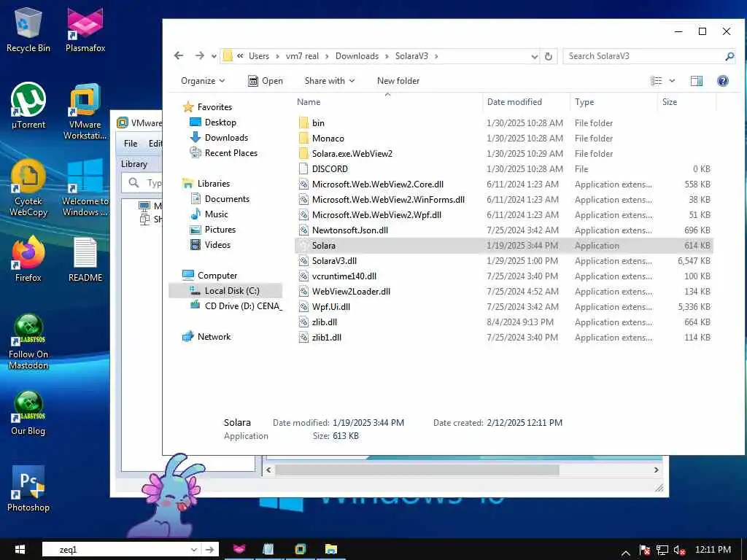Screen dimensions: 747x560
Task: Sort files by the Name column header
Action: click(x=388, y=102)
